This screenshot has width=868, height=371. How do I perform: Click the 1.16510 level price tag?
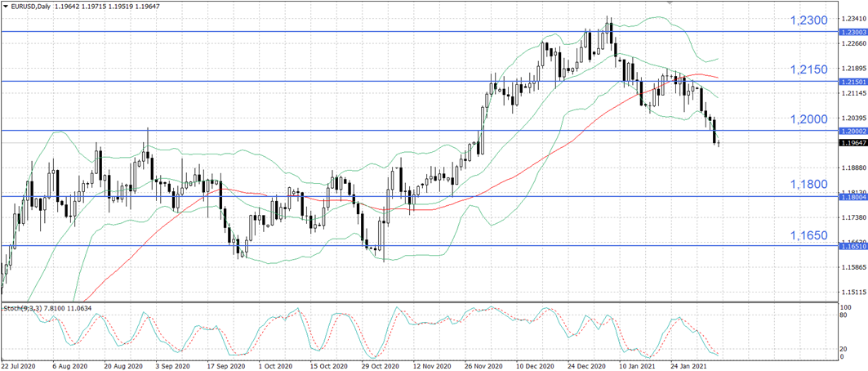coord(852,246)
